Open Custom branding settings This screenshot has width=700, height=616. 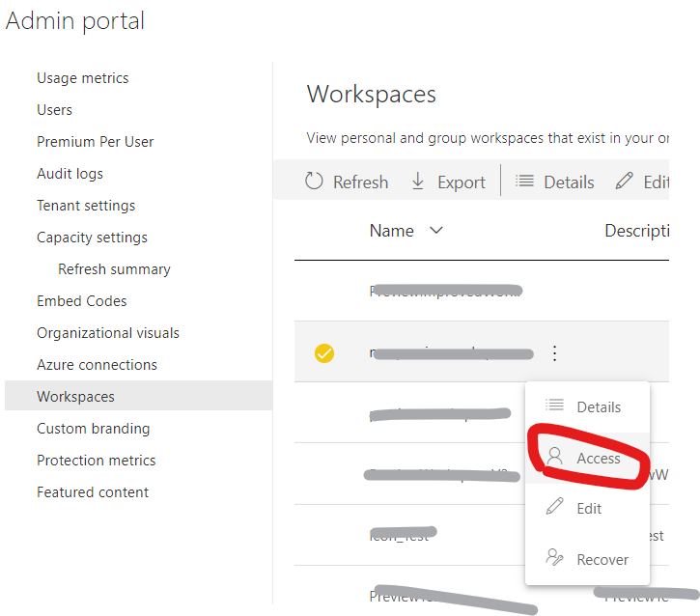click(x=94, y=429)
